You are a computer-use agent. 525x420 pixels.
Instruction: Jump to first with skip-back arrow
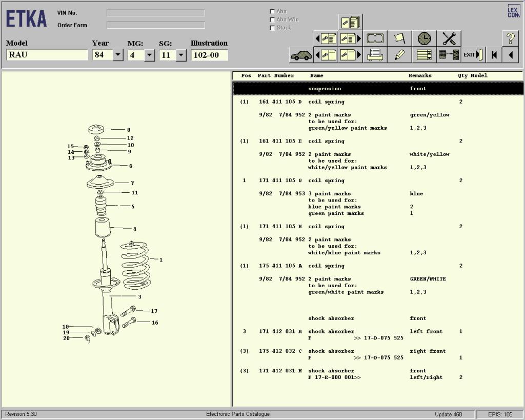[x=494, y=55]
